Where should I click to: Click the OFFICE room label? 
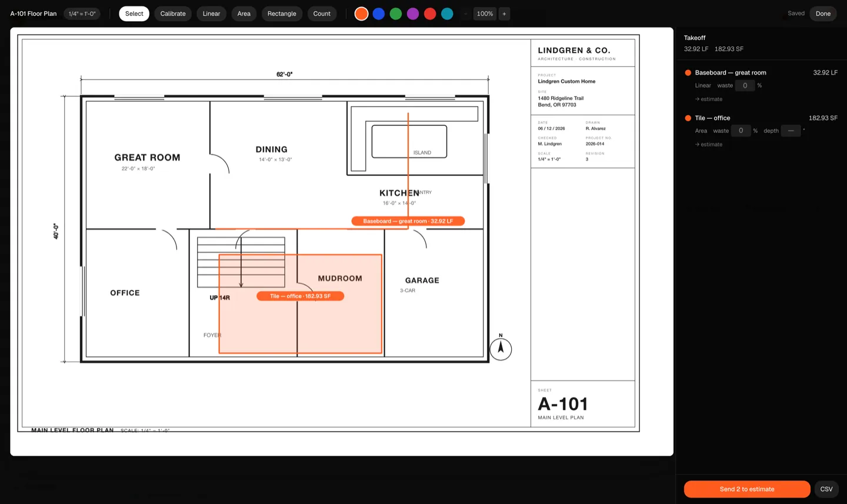point(125,293)
